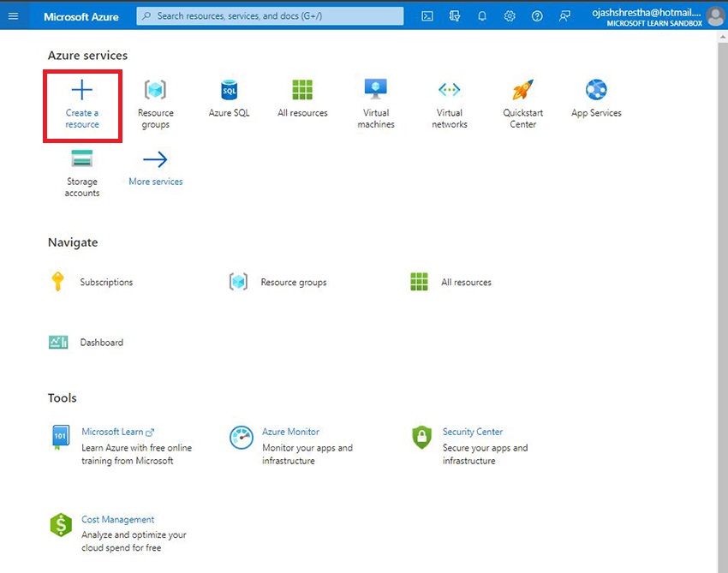Click the Dashboard chart icon
The height and width of the screenshot is (573, 728).
[58, 343]
